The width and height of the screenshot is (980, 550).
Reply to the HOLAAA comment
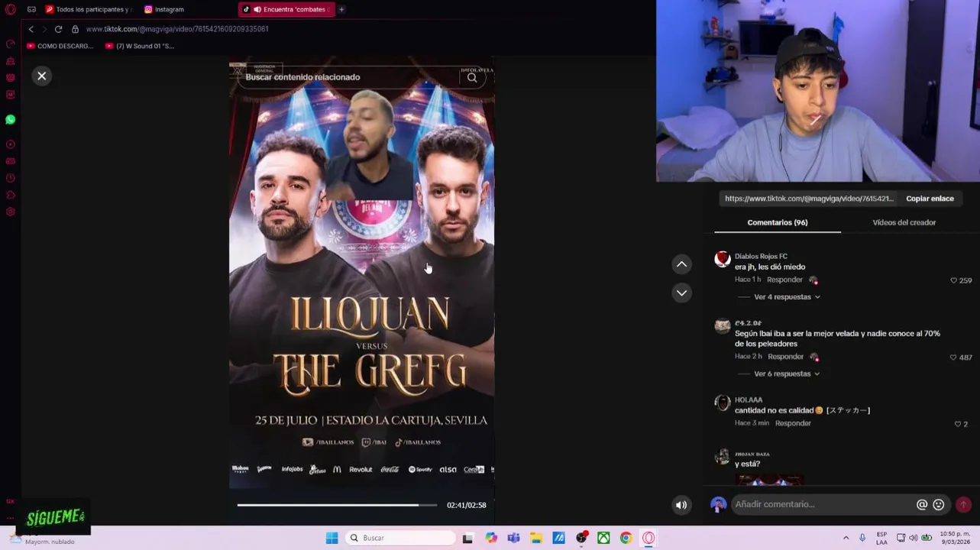[793, 423]
